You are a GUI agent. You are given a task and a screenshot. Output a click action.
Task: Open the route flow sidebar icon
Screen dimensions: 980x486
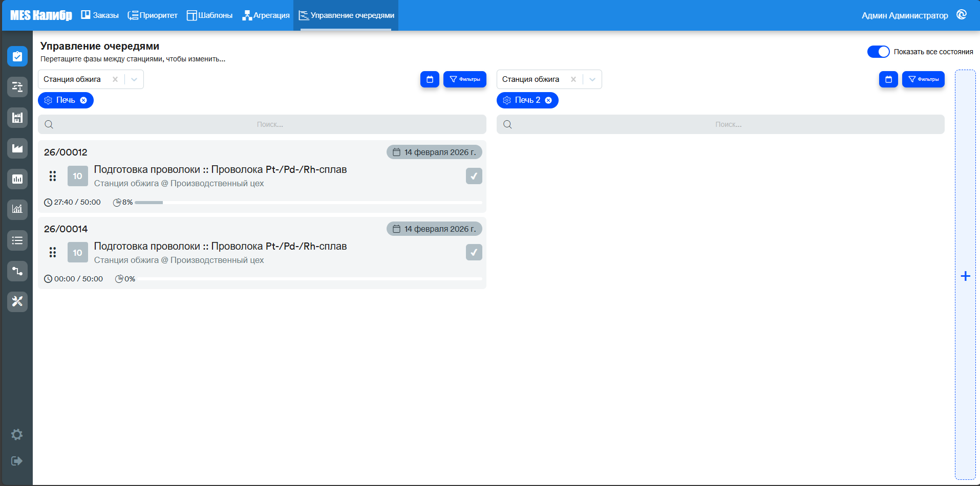(x=17, y=271)
